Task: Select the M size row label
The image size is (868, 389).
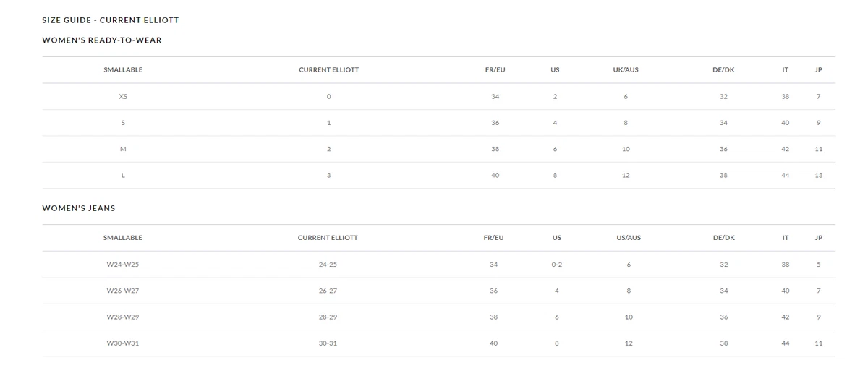Action: pyautogui.click(x=123, y=149)
